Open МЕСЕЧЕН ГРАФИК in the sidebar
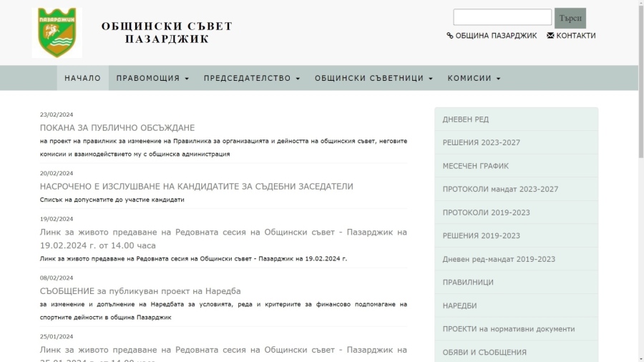Image resolution: width=644 pixels, height=362 pixels. (516, 166)
